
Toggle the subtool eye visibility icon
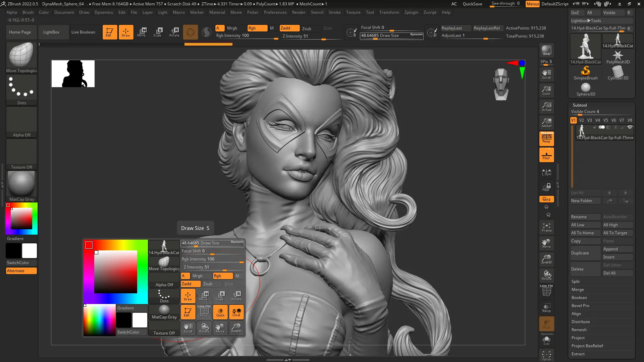630,127
